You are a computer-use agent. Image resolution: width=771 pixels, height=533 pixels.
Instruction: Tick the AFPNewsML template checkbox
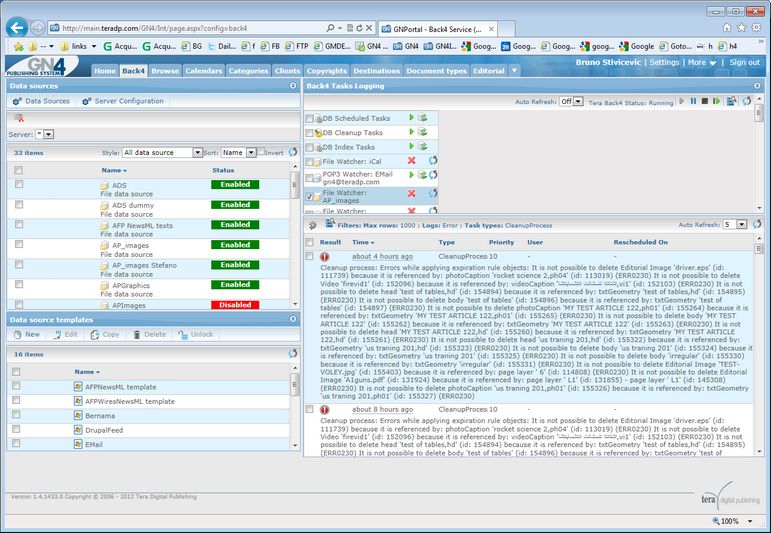16,386
